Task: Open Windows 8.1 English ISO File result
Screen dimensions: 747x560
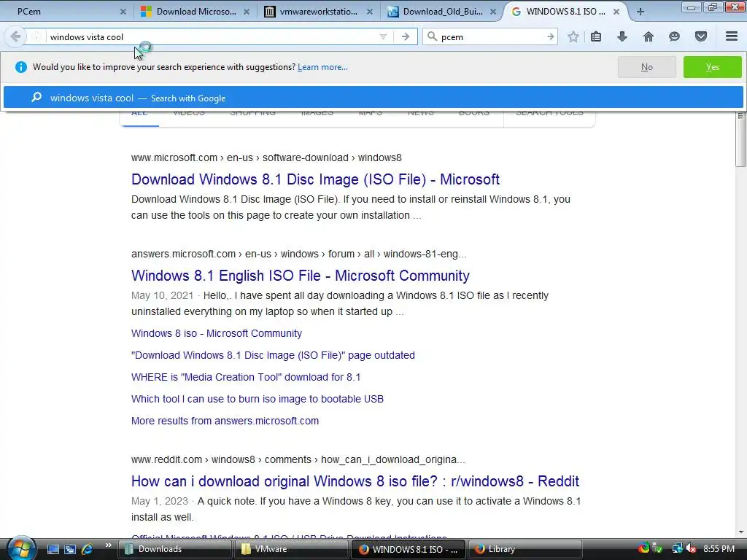Action: [300, 276]
